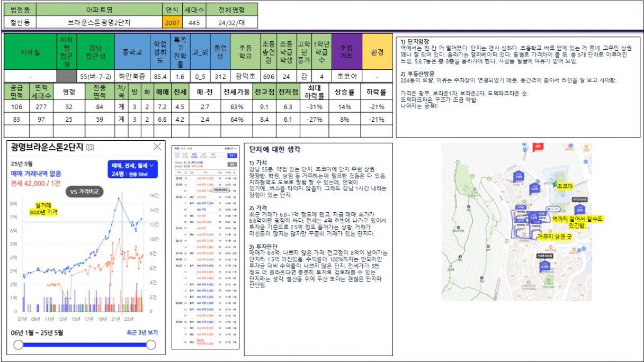Click the map icon beside 광명브라운스톤2단지 title
This screenshot has width=644, height=362.
coord(91,147)
